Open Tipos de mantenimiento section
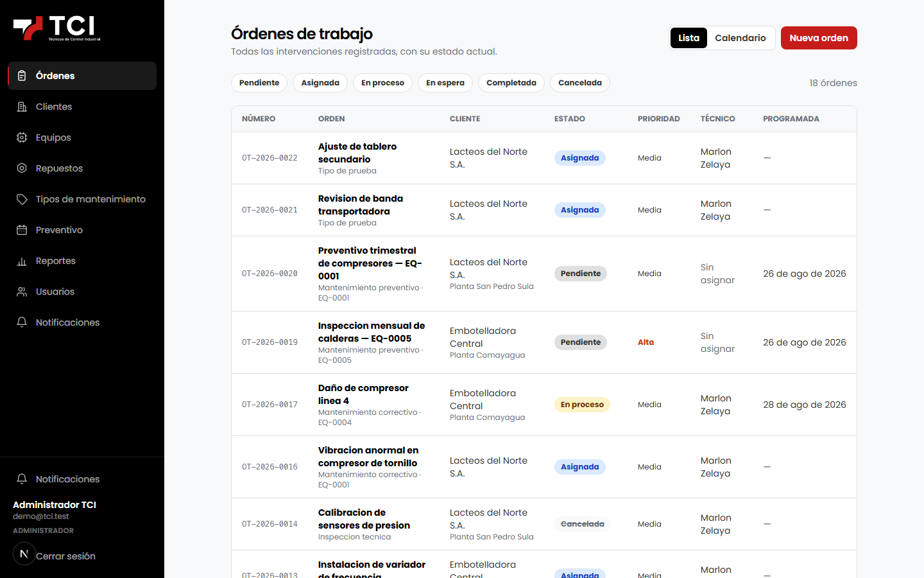 (x=82, y=199)
